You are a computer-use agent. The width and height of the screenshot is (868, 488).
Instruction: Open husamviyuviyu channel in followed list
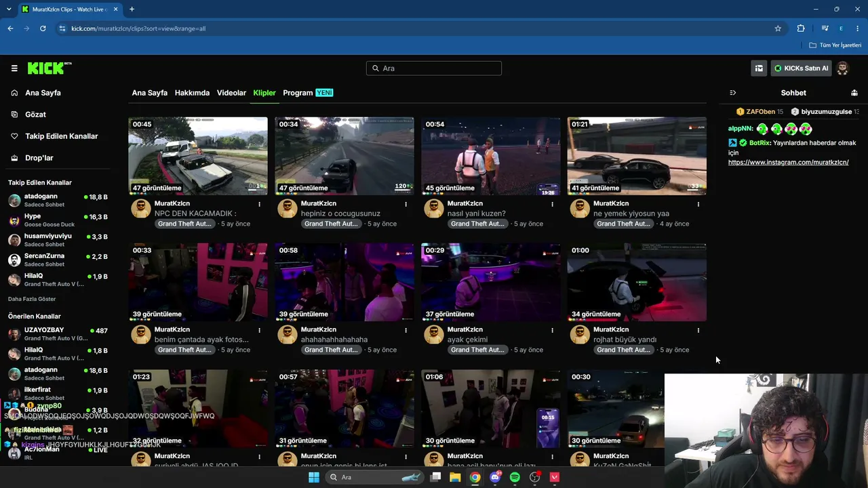pos(58,240)
